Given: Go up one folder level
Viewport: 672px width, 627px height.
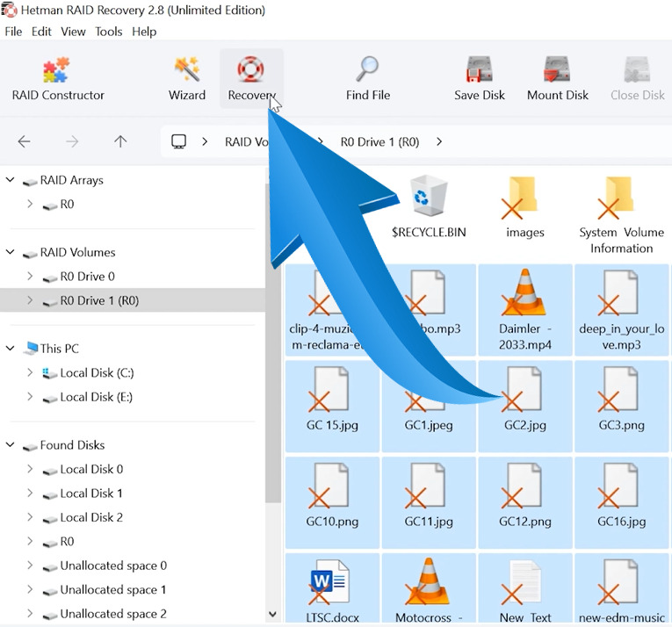Looking at the screenshot, I should [x=120, y=141].
